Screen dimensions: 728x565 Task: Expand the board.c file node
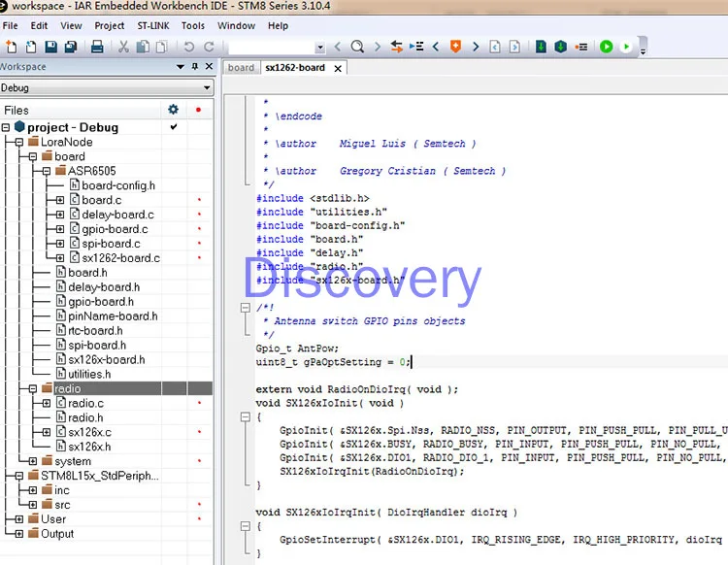pos(60,200)
